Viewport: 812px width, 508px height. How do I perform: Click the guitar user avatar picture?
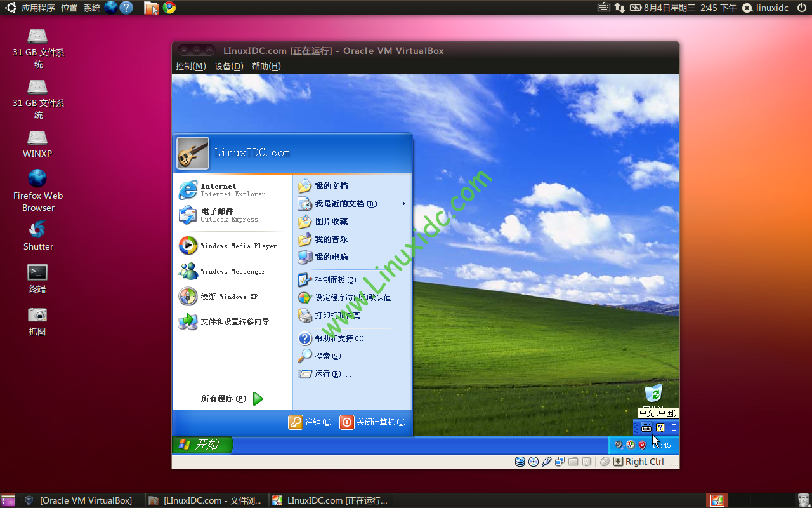click(193, 153)
